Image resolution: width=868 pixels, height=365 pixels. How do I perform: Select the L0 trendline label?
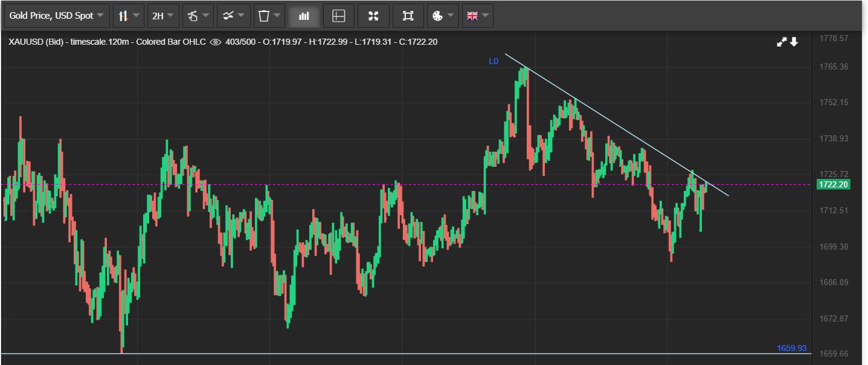pyautogui.click(x=493, y=61)
